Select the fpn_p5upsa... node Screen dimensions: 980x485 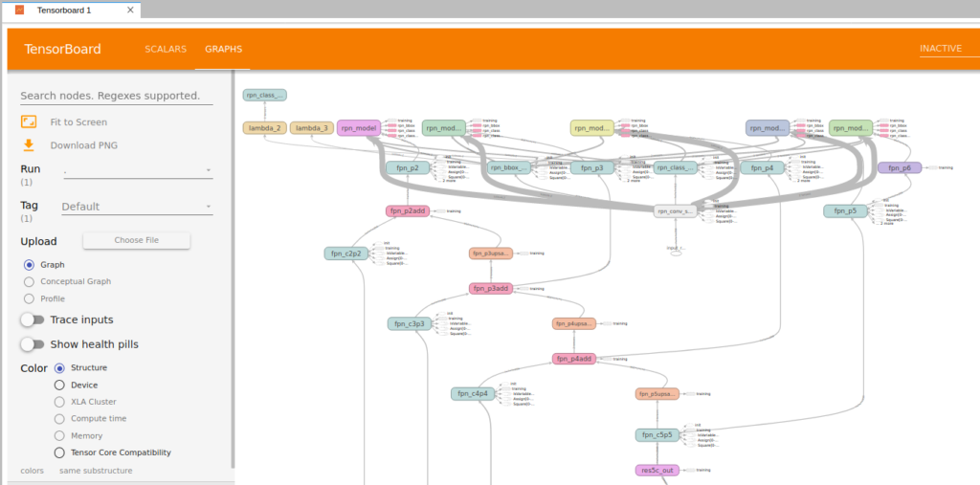click(657, 394)
